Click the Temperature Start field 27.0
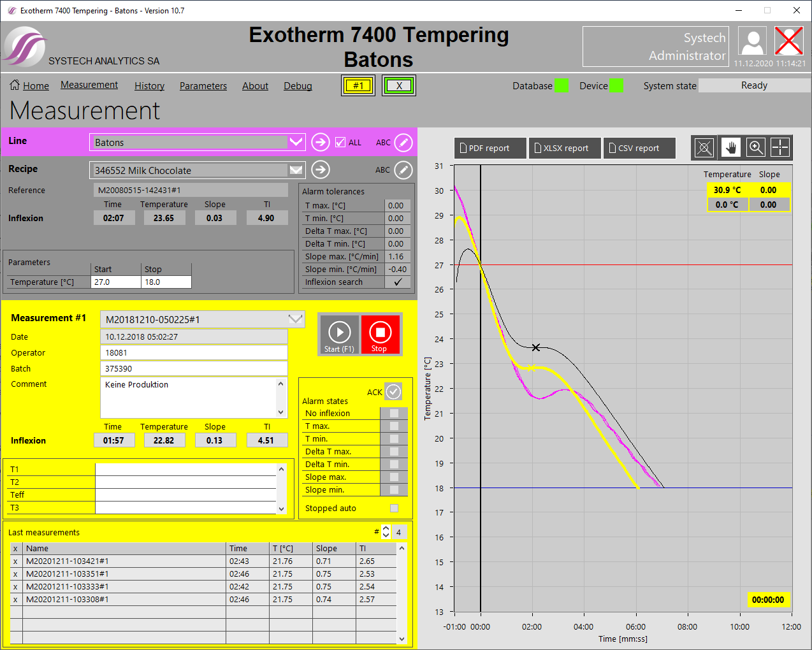The width and height of the screenshot is (812, 650). coord(116,282)
